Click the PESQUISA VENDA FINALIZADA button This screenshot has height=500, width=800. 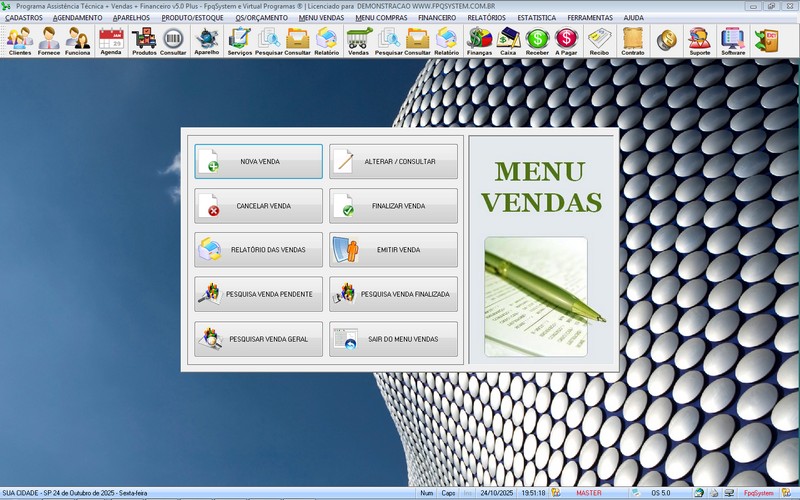tap(393, 294)
